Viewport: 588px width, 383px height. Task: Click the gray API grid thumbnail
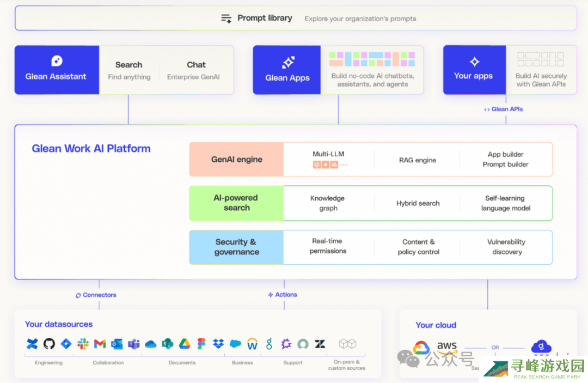(541, 59)
